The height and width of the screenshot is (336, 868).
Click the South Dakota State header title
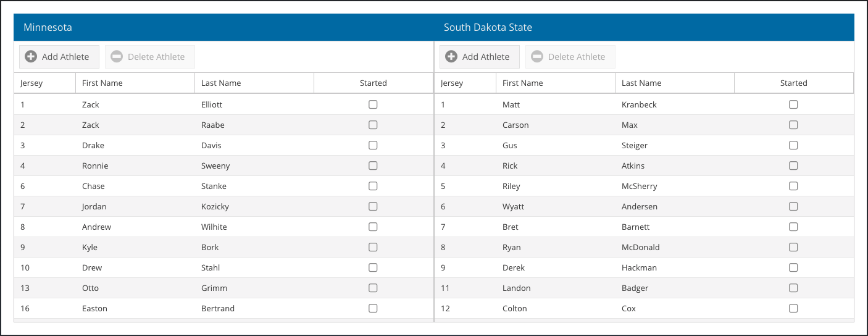pyautogui.click(x=488, y=27)
